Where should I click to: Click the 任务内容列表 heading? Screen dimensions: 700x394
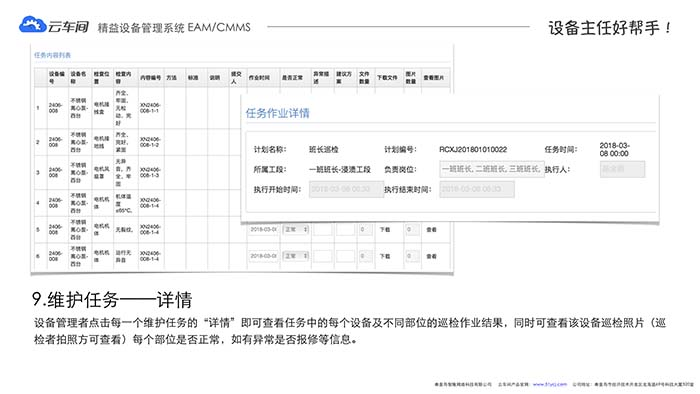(52, 55)
